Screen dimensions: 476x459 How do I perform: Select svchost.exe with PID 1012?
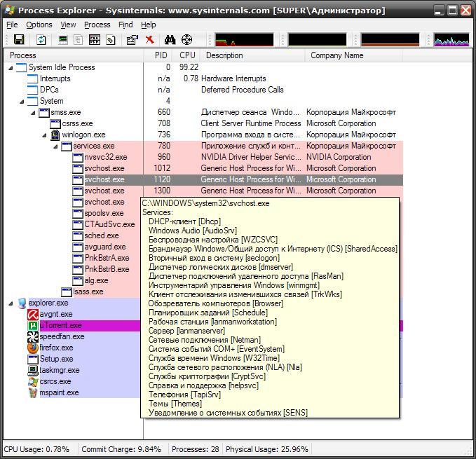203,168
